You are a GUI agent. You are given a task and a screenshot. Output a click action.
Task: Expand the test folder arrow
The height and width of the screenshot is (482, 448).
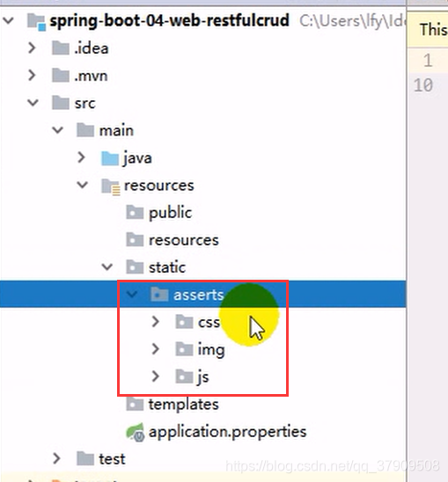(56, 458)
